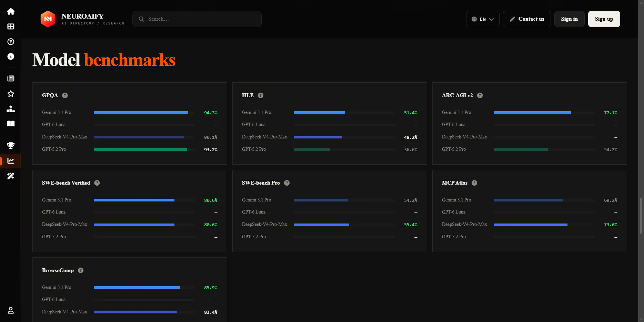Click GPT-6 Luna label in ARC-AGI v2 card
Image resolution: width=644 pixels, height=322 pixels.
tap(454, 124)
